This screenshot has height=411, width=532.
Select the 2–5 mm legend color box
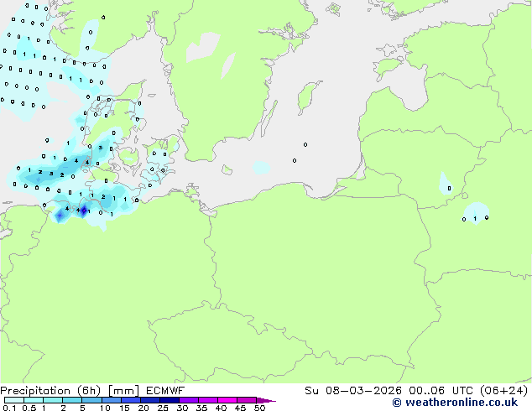pyautogui.click(x=72, y=400)
